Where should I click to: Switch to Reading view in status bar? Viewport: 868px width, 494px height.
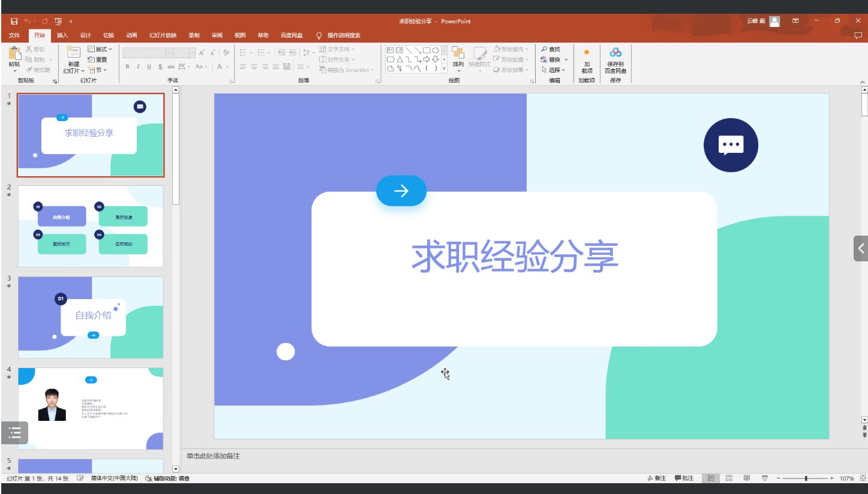coord(747,478)
